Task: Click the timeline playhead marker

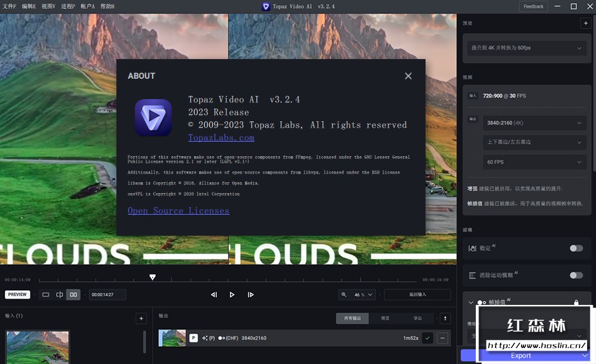Action: [153, 277]
